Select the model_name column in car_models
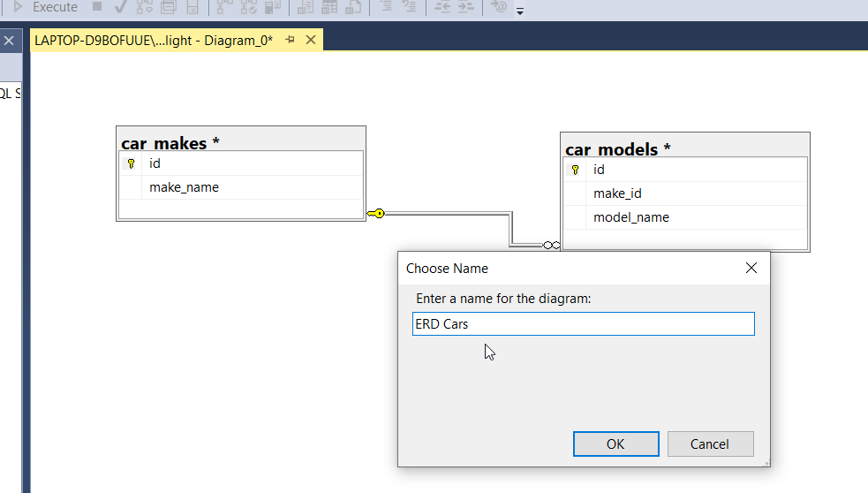 pyautogui.click(x=630, y=217)
